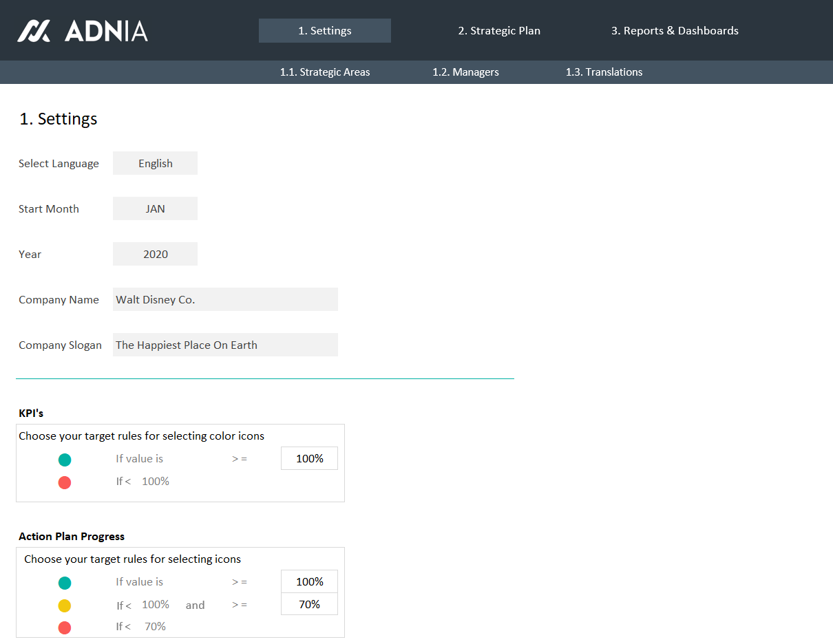Navigate to 1.3. Translations subpage

(604, 72)
